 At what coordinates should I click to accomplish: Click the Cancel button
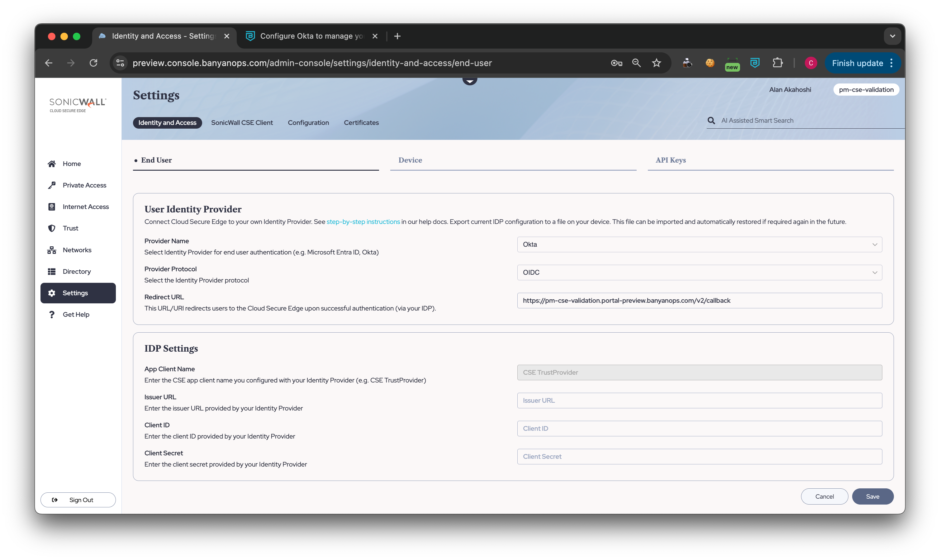pyautogui.click(x=824, y=496)
